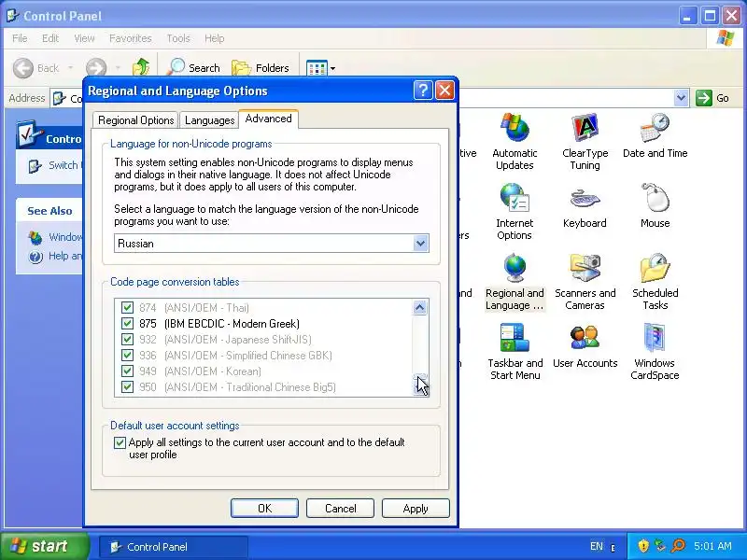747x560 pixels.
Task: Open Scheduled Tasks icon
Action: pyautogui.click(x=655, y=282)
